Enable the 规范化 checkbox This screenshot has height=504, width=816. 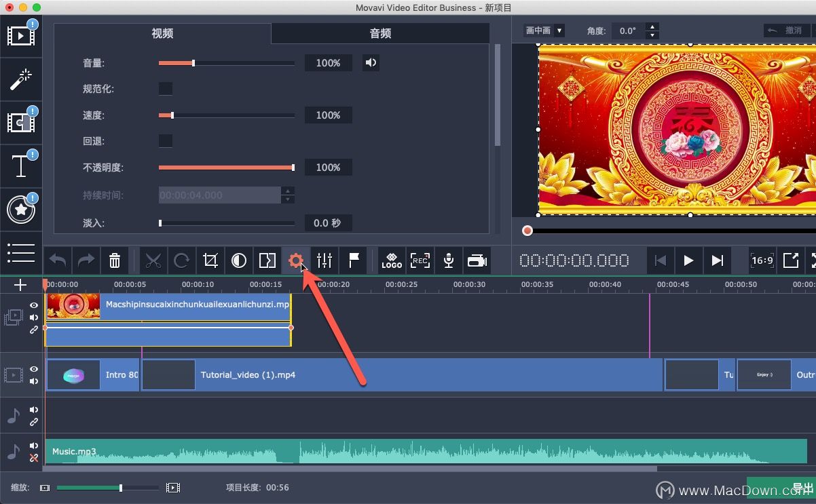[x=166, y=89]
